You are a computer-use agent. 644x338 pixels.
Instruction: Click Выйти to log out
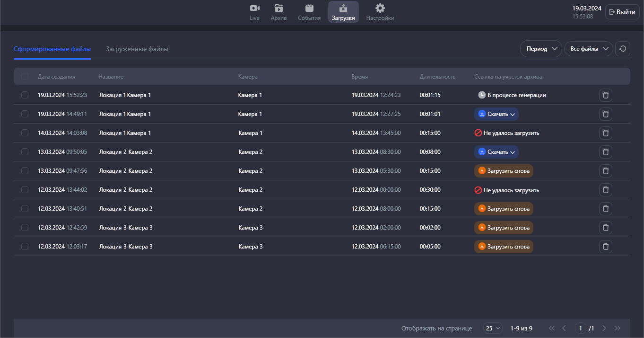pos(622,12)
